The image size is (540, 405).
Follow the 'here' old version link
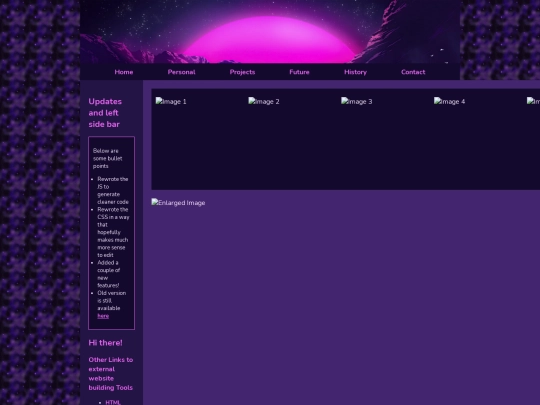coord(103,316)
